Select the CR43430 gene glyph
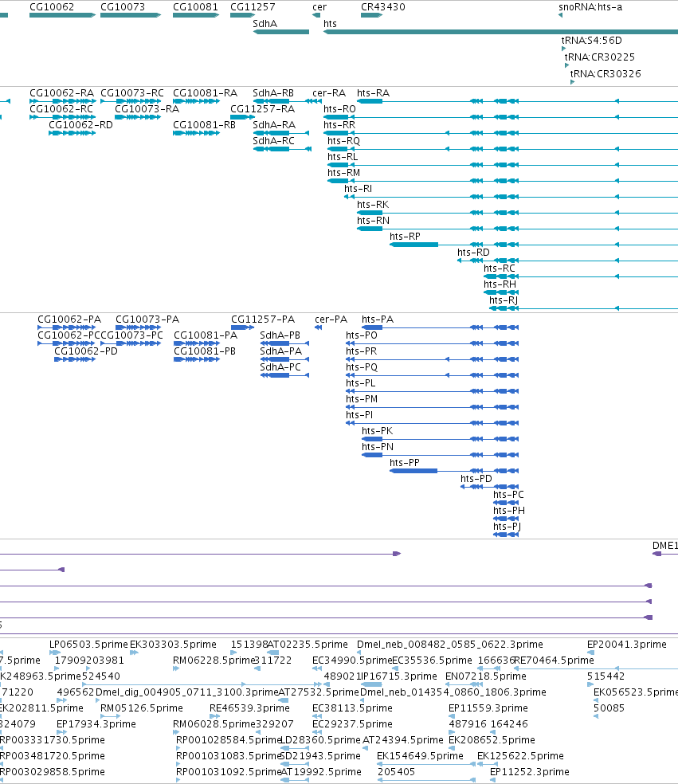 [371, 15]
